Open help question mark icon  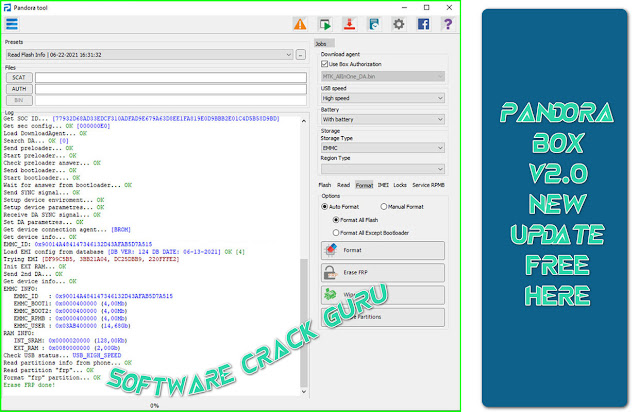pos(448,24)
